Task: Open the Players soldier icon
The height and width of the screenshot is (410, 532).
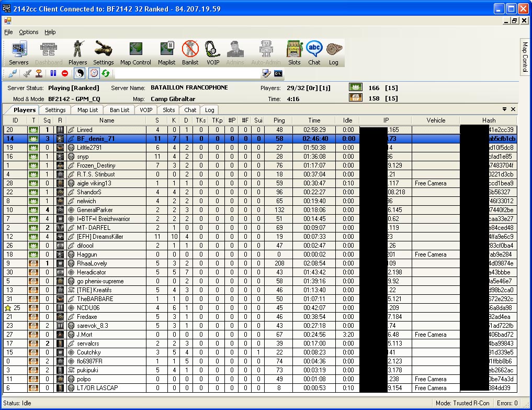Action: click(x=78, y=53)
